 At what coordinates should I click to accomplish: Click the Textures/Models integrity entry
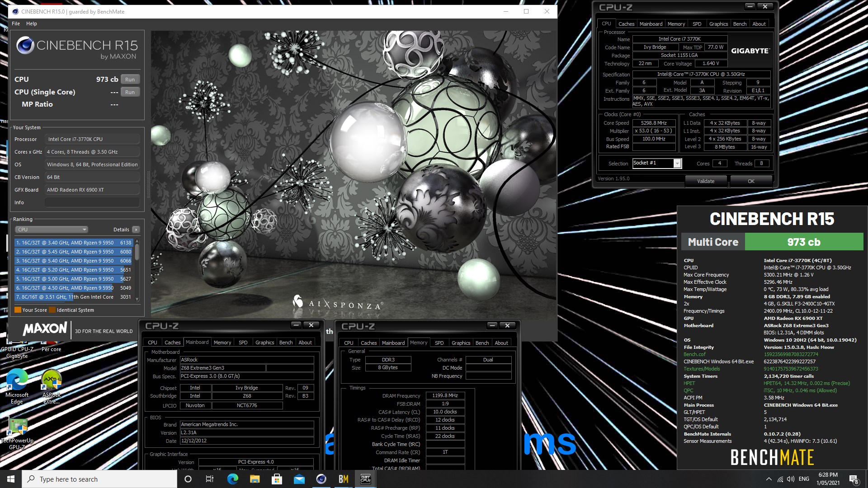[702, 369]
